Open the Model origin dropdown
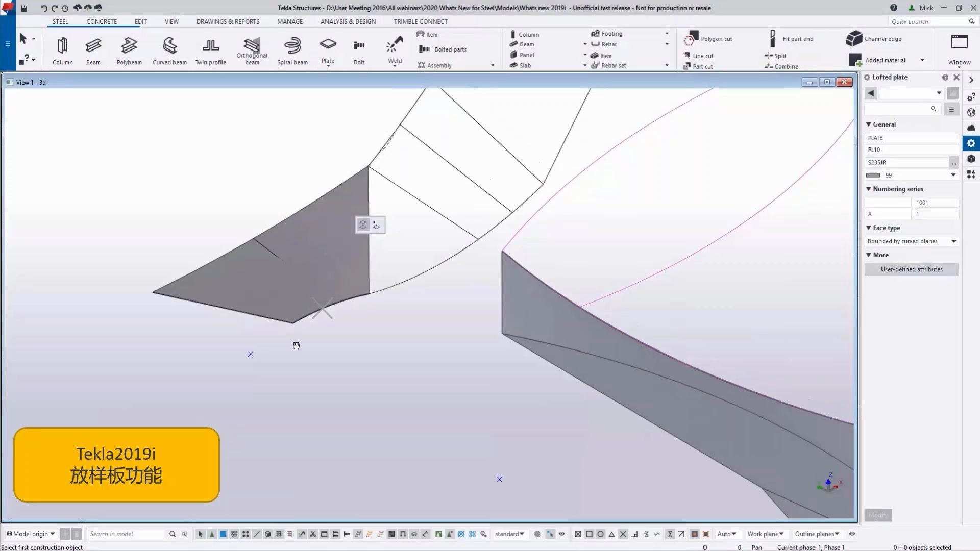 pyautogui.click(x=31, y=534)
